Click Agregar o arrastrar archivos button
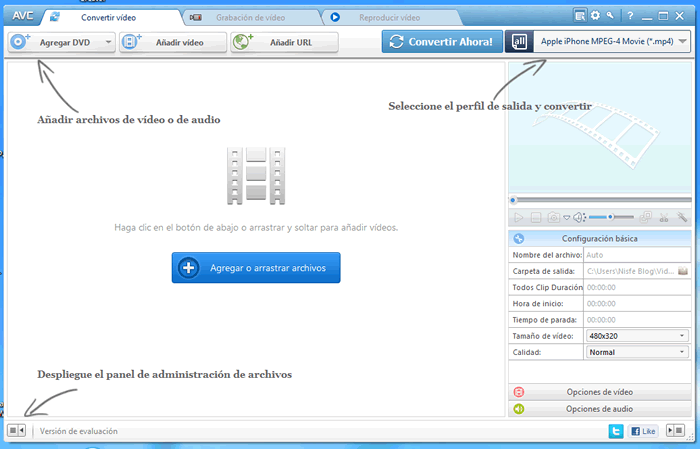 coord(256,268)
